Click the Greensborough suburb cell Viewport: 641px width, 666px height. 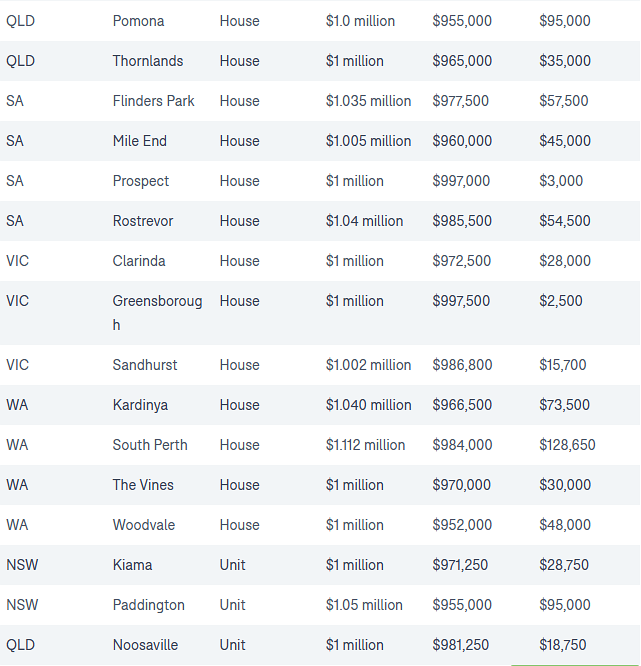click(x=157, y=312)
